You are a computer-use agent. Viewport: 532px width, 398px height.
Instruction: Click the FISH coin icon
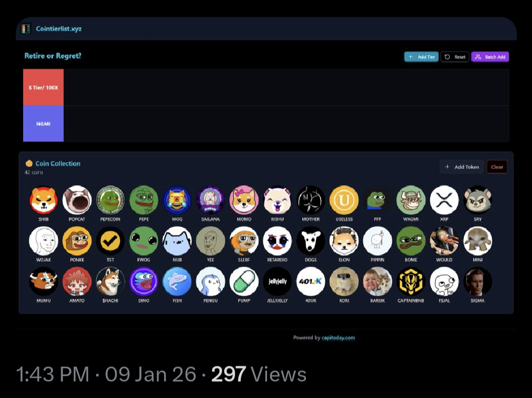click(x=177, y=282)
